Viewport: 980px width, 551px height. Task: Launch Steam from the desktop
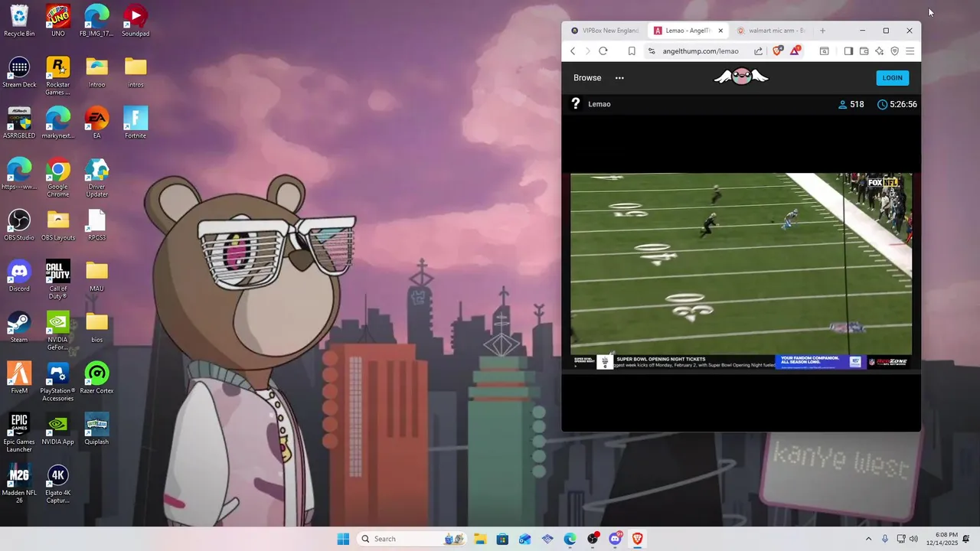click(x=19, y=327)
